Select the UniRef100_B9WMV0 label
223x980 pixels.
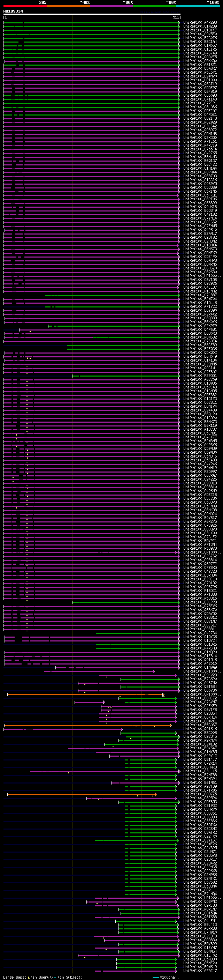point(200,76)
